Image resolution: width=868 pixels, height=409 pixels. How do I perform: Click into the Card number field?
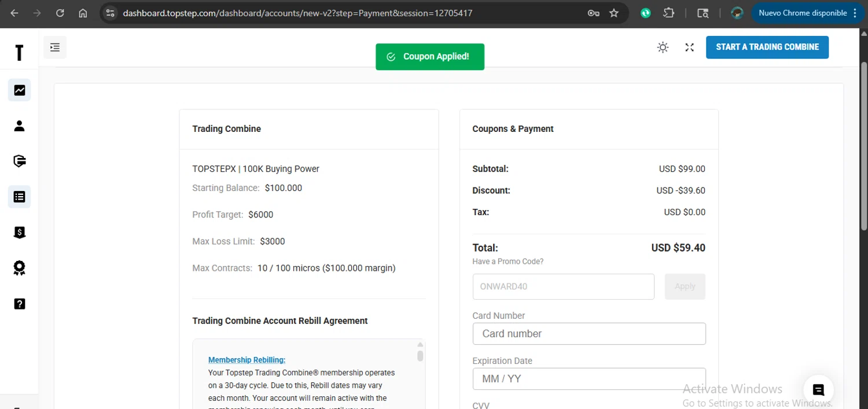pos(589,334)
